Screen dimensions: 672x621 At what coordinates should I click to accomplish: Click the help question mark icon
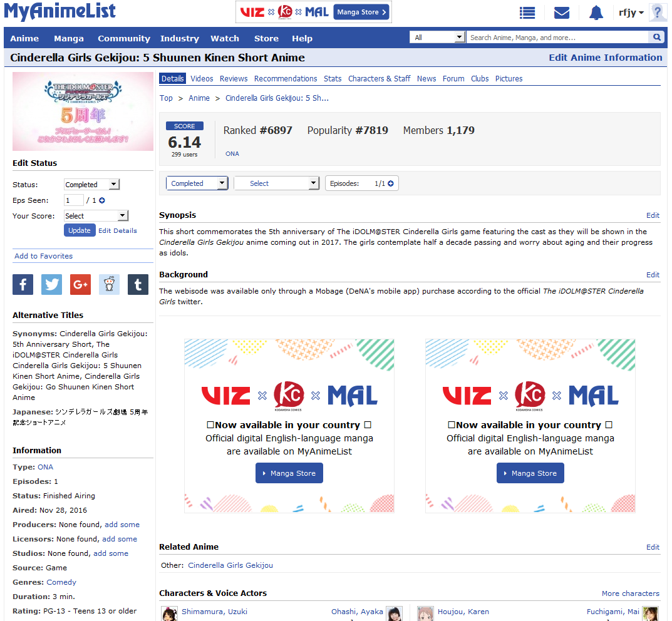coord(658,13)
